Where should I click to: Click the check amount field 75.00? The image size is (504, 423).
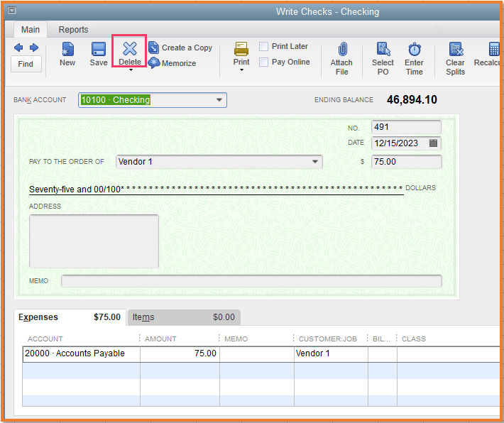[x=407, y=162]
